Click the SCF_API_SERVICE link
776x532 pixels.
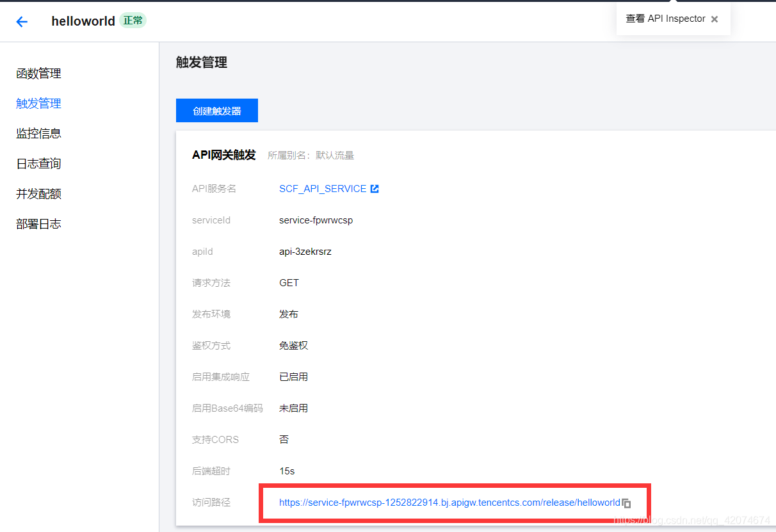click(x=323, y=188)
